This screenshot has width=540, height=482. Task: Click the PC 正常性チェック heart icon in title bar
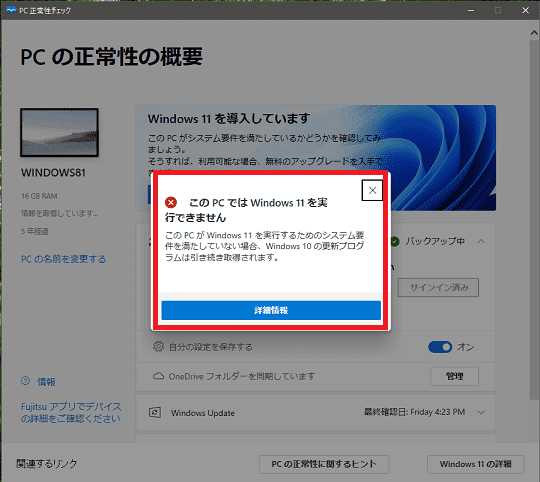pos(11,10)
